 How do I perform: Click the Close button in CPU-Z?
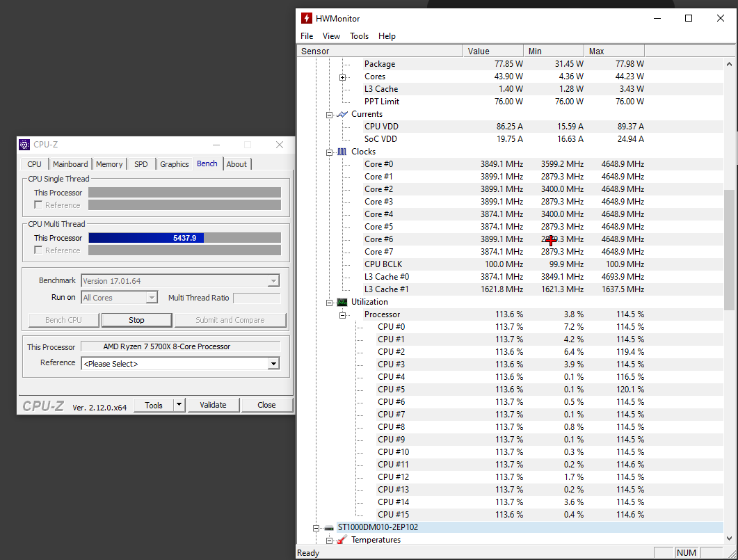[266, 405]
